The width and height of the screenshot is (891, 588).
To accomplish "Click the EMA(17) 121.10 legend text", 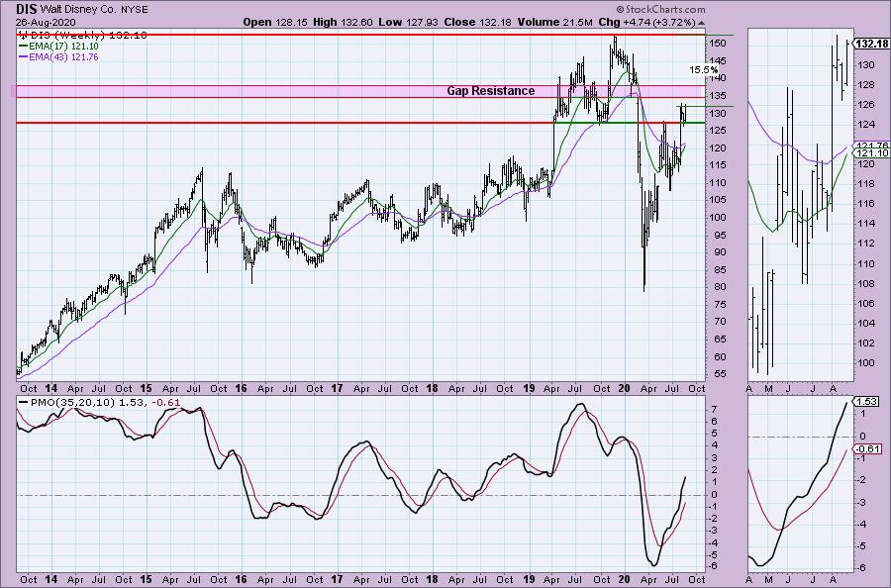I will (63, 46).
